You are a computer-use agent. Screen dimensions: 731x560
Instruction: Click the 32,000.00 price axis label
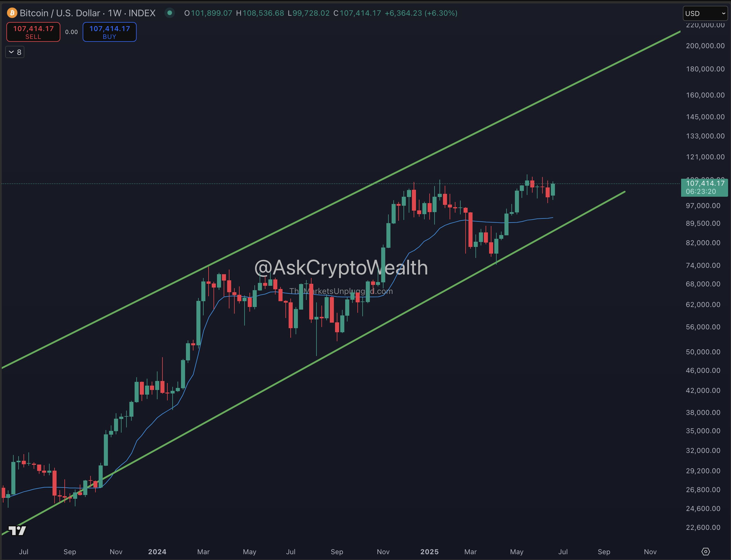703,450
